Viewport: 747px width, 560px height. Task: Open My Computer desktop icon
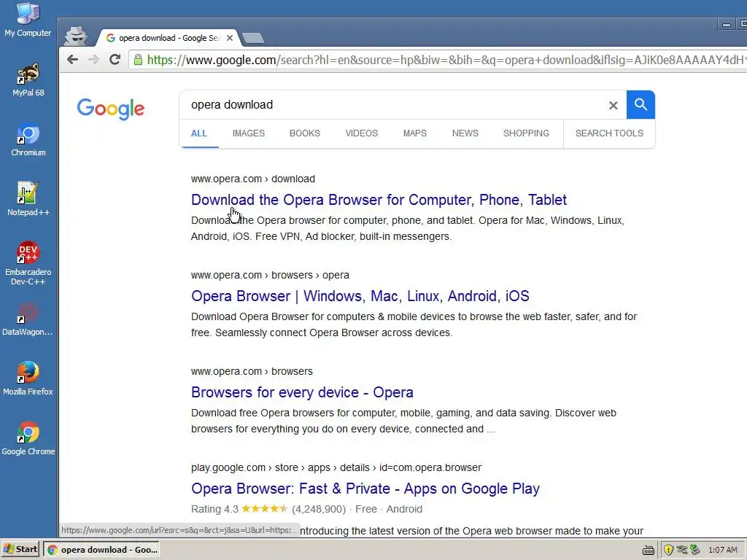[x=28, y=20]
